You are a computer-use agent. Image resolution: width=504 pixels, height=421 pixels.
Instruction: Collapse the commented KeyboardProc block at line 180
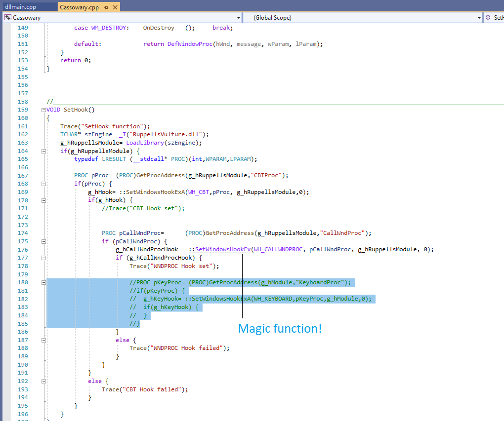tap(43, 282)
